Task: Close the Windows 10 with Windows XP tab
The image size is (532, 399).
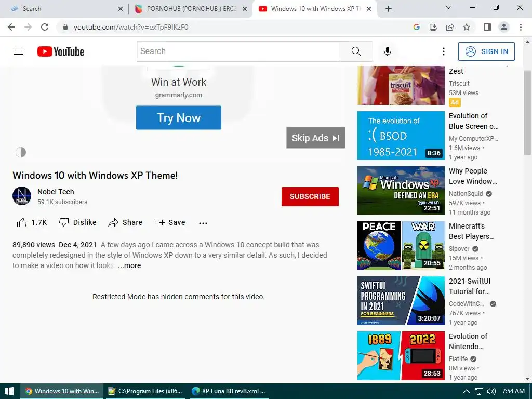Action: 369,9
